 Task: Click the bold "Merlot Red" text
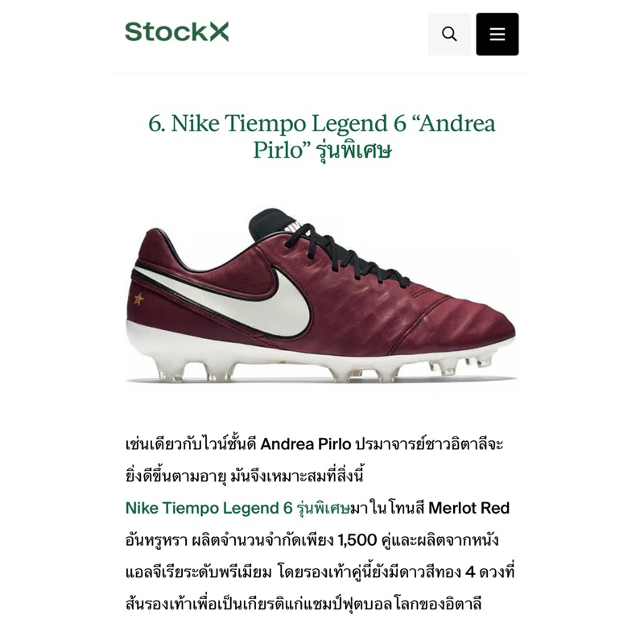tap(469, 508)
